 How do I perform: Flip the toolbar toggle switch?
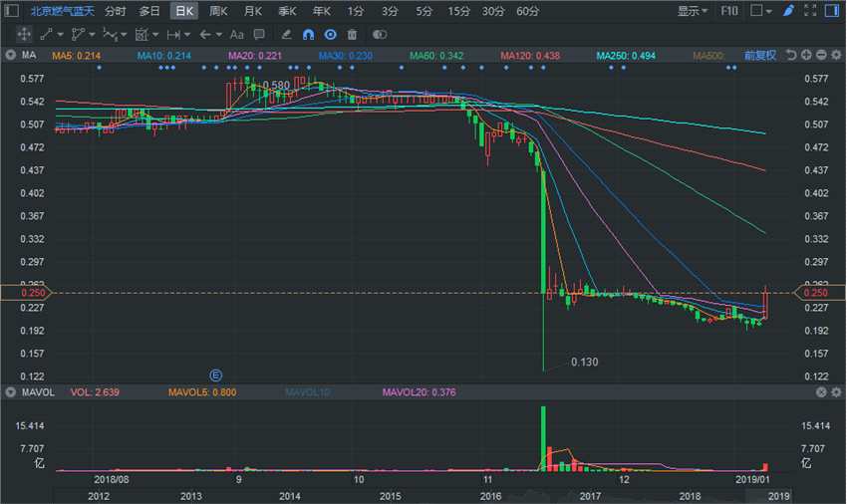click(380, 35)
